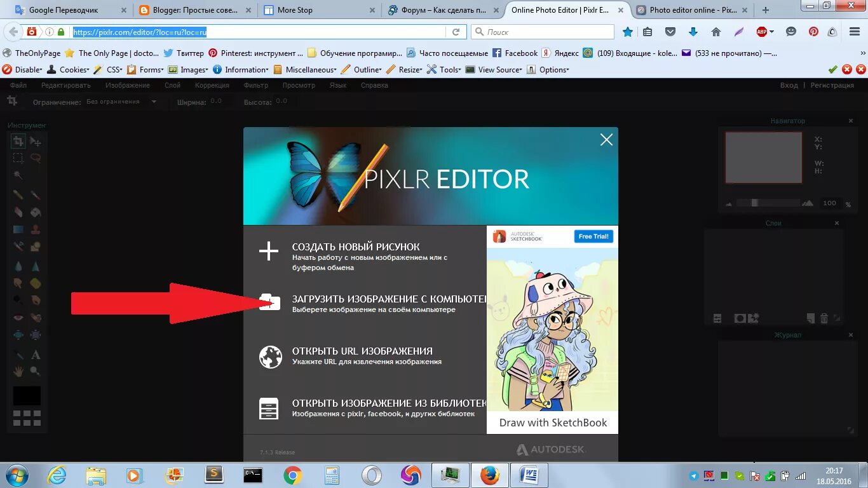Select the Paint Bucket tool
The height and width of the screenshot is (488, 868).
pos(36,212)
